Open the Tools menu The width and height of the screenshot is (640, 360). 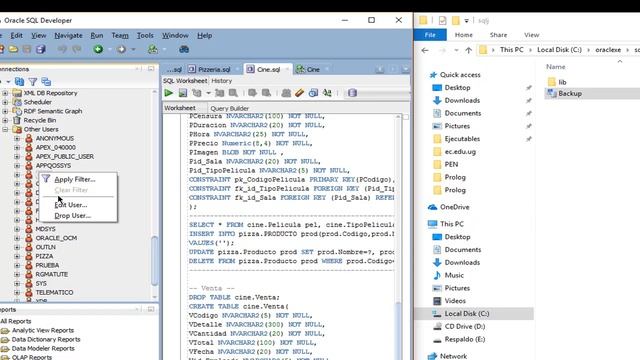point(145,36)
